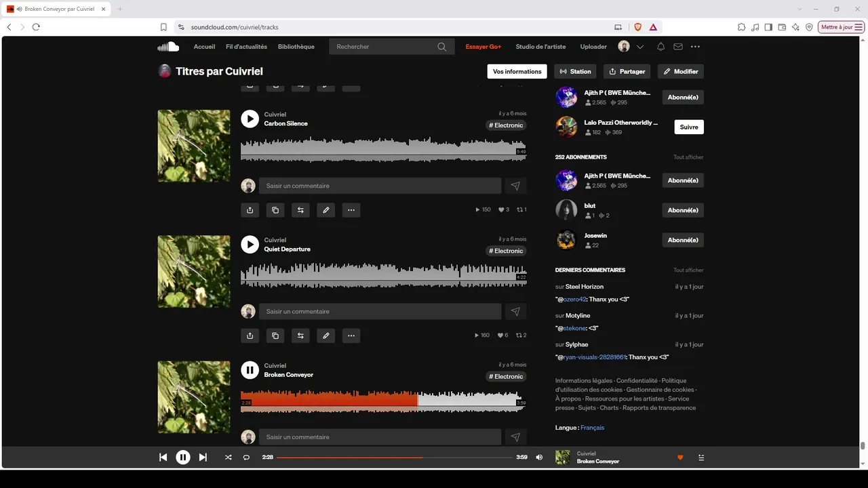Edit Carbon Silence with the pencil icon

[326, 210]
